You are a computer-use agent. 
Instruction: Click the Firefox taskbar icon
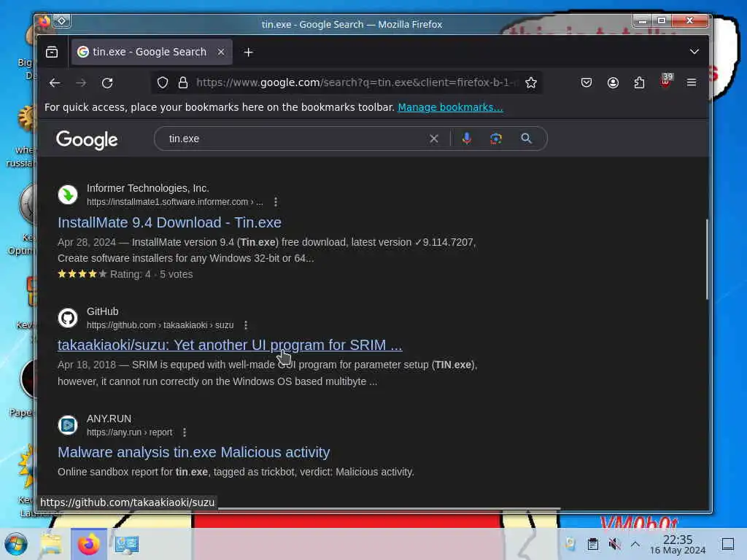[x=88, y=544]
